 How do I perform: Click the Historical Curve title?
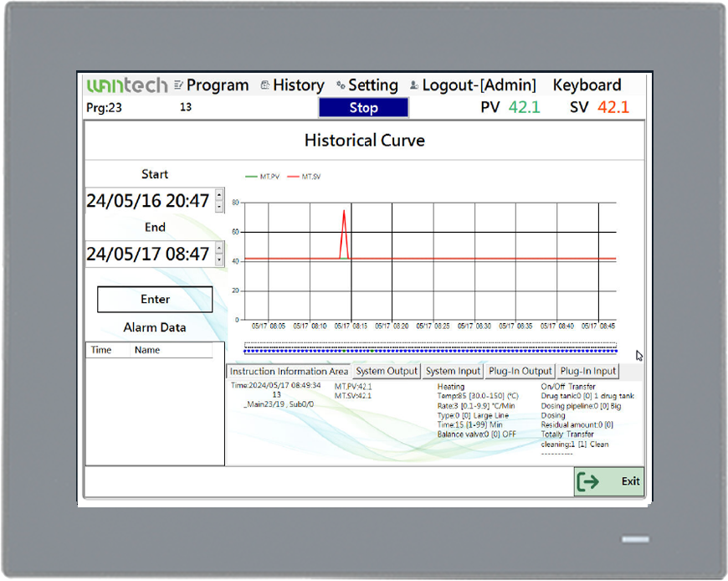365,141
